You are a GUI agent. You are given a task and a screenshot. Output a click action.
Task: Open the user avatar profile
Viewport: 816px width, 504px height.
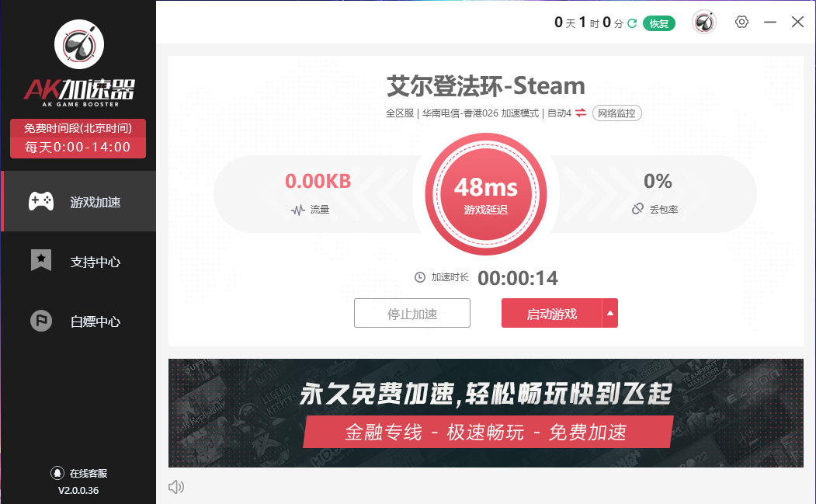[704, 23]
